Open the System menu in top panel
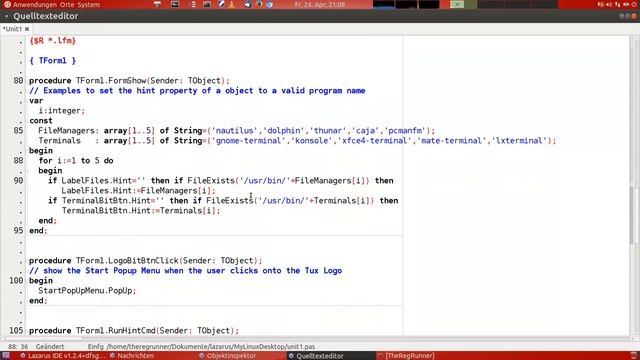 (89, 4)
